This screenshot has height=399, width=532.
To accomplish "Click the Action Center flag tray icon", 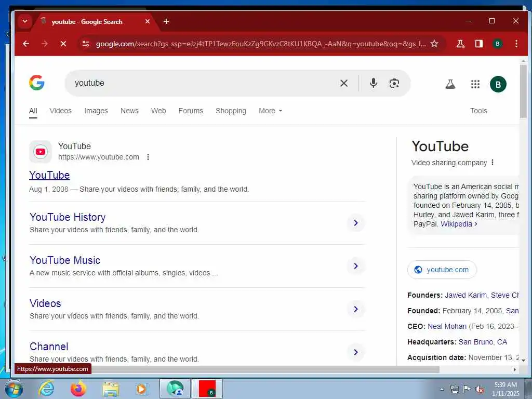I will pyautogui.click(x=467, y=389).
